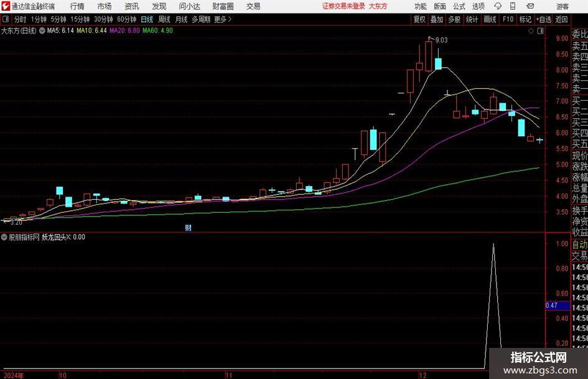588x379 pixels.
Task: Open the customer service headset icon
Action: click(498, 6)
